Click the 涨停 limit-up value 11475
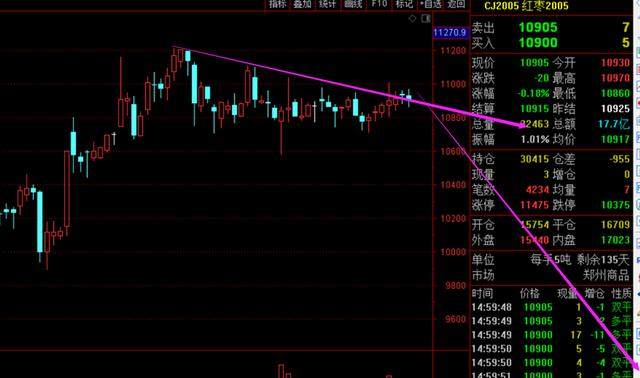640x378 pixels. (535, 205)
